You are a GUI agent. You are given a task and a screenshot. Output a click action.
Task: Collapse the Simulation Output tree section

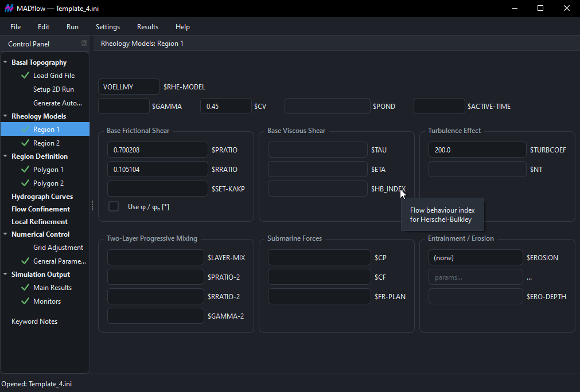point(5,275)
